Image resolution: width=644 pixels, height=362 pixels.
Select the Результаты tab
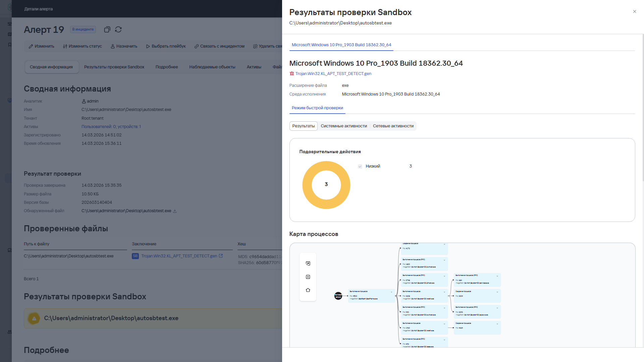[303, 126]
